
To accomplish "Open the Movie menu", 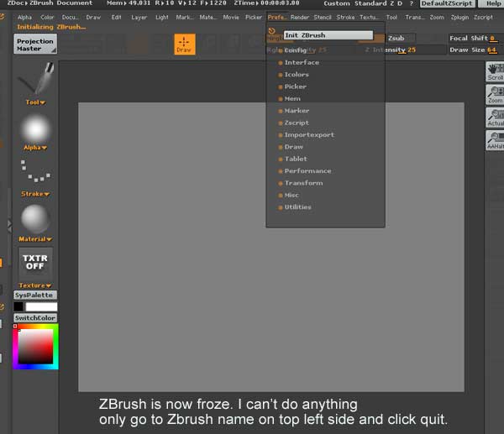I will pyautogui.click(x=231, y=18).
